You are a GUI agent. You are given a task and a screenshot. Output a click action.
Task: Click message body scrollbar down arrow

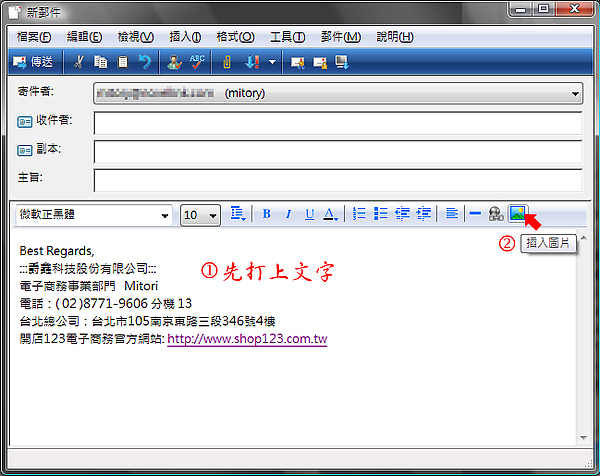584,437
